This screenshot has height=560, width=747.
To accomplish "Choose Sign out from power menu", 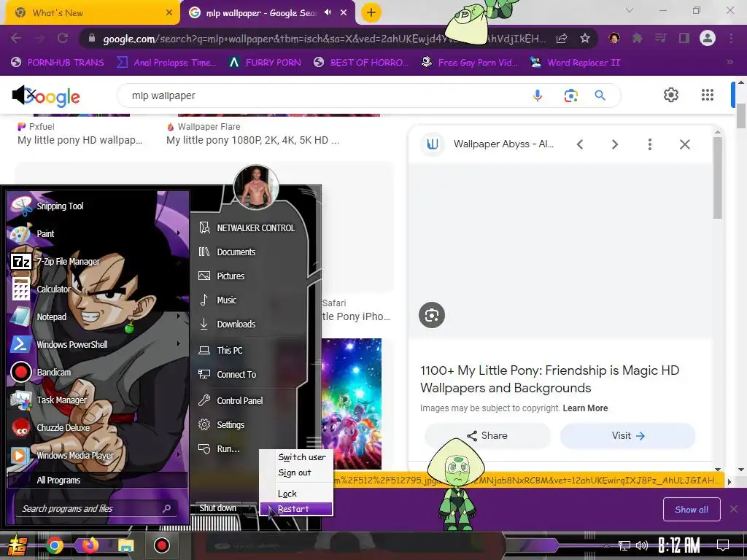I will (x=295, y=472).
